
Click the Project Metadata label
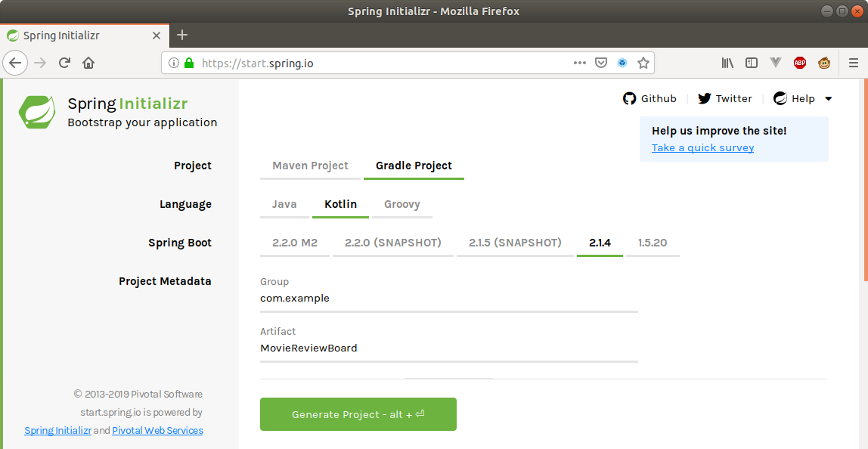[165, 281]
